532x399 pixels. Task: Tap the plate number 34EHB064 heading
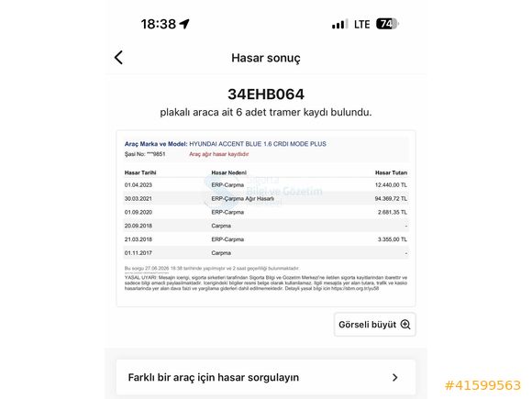266,94
